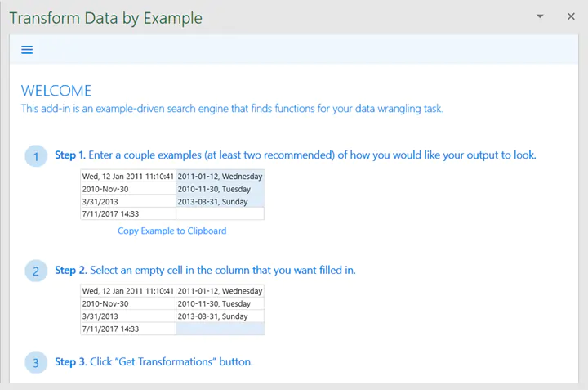Click Step 1 cell '7/11/2017 14:33'
The height and width of the screenshot is (390, 588).
click(128, 213)
